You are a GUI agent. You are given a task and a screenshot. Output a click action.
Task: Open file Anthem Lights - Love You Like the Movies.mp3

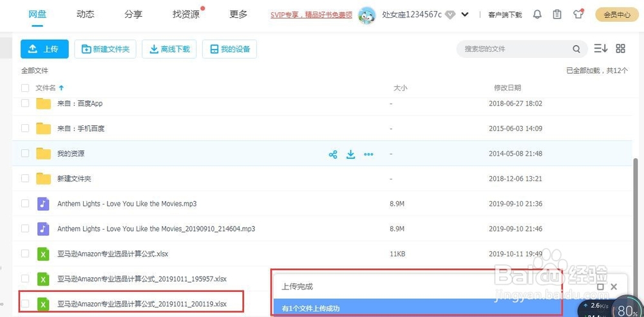click(127, 204)
